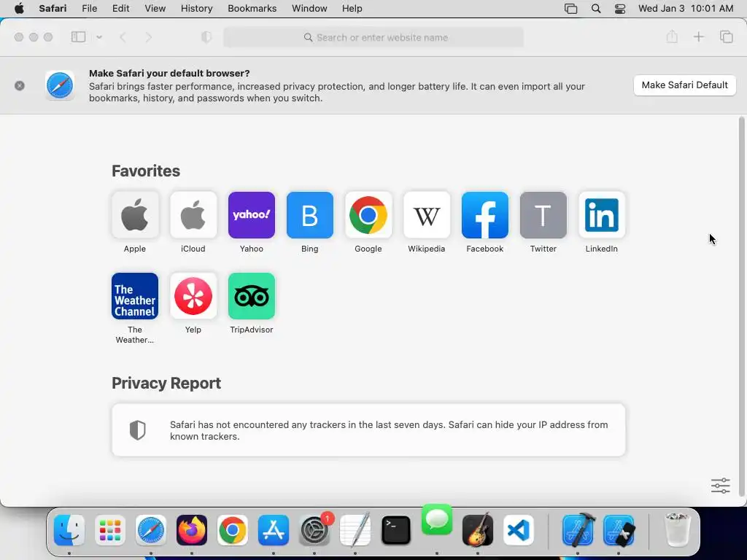The image size is (747, 560).
Task: Open System Settings from the Dock
Action: [x=314, y=530]
